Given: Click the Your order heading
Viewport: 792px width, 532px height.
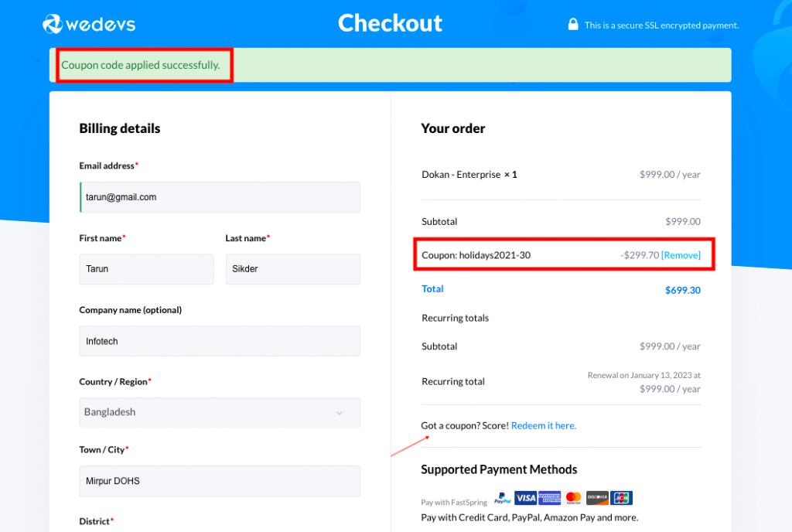Looking at the screenshot, I should coord(453,128).
